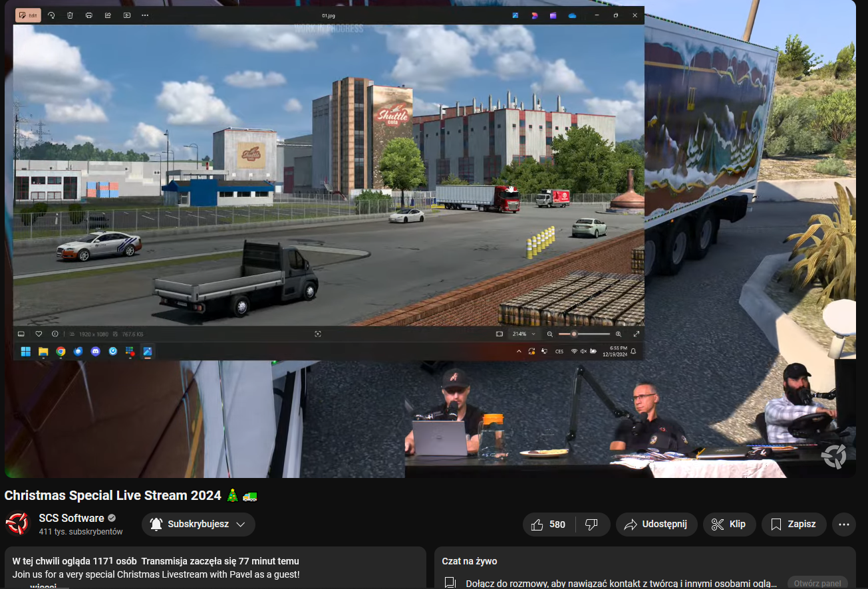The image size is (868, 589).
Task: Open the 214% zoom level dropdown
Action: coord(523,334)
